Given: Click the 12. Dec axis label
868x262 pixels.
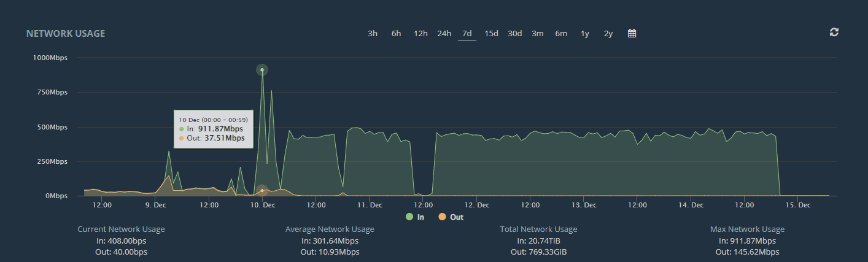Looking at the screenshot, I should 477,204.
